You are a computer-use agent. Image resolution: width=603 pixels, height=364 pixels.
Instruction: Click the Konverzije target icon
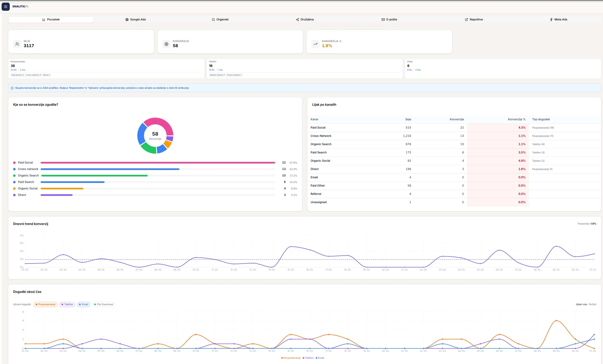click(166, 44)
